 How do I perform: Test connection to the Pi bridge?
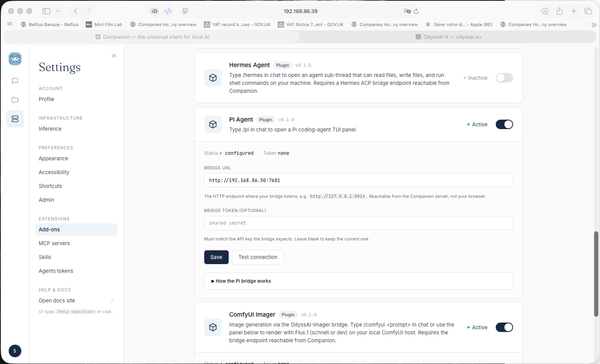258,257
